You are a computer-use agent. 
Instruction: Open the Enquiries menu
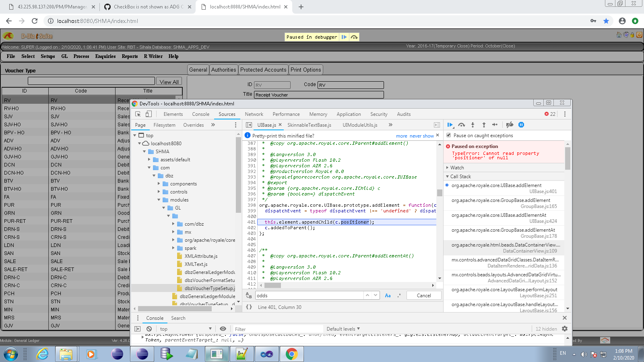(105, 56)
